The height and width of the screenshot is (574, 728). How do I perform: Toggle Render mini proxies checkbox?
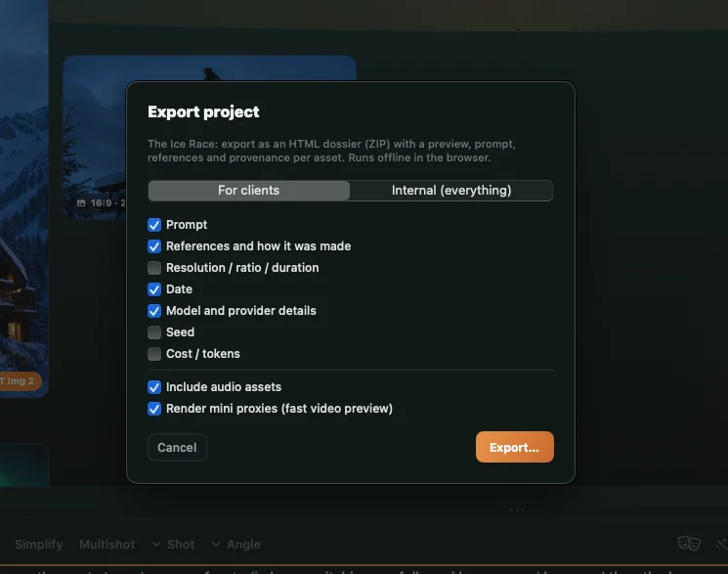tap(154, 409)
